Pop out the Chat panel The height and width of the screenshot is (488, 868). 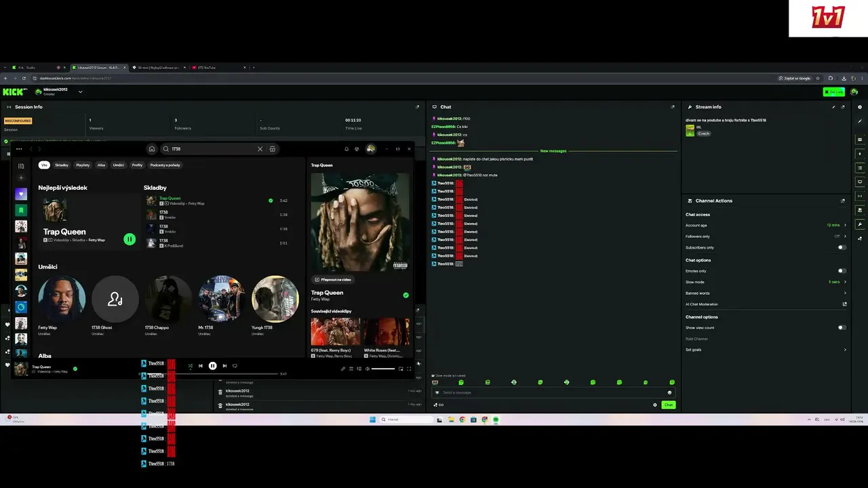673,107
